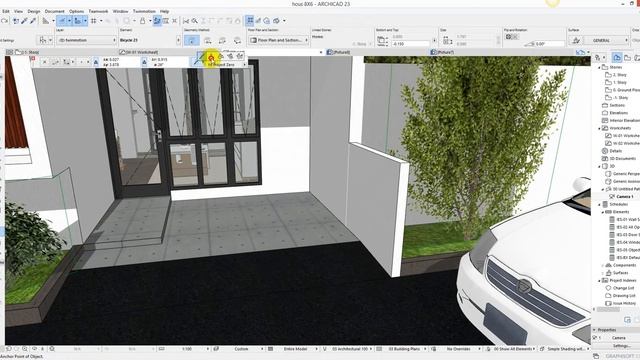Screen dimensions: 640x360
Task: Open the Teamwork menu
Action: (98, 11)
